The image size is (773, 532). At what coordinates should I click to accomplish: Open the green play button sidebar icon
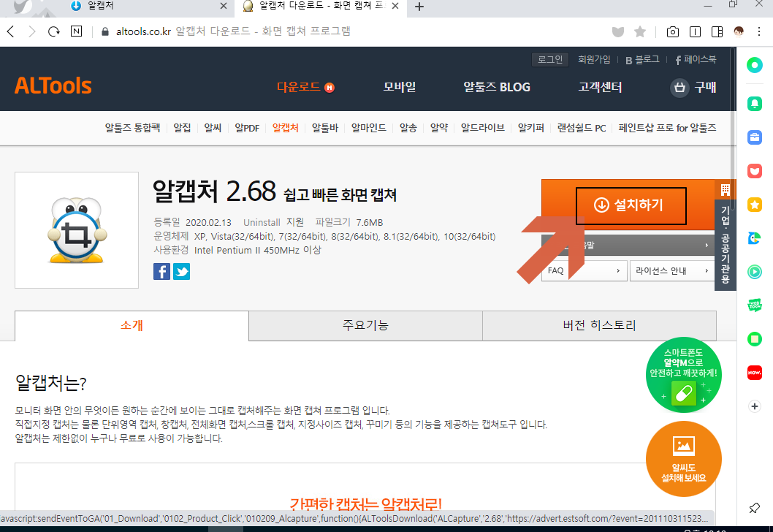pos(754,272)
